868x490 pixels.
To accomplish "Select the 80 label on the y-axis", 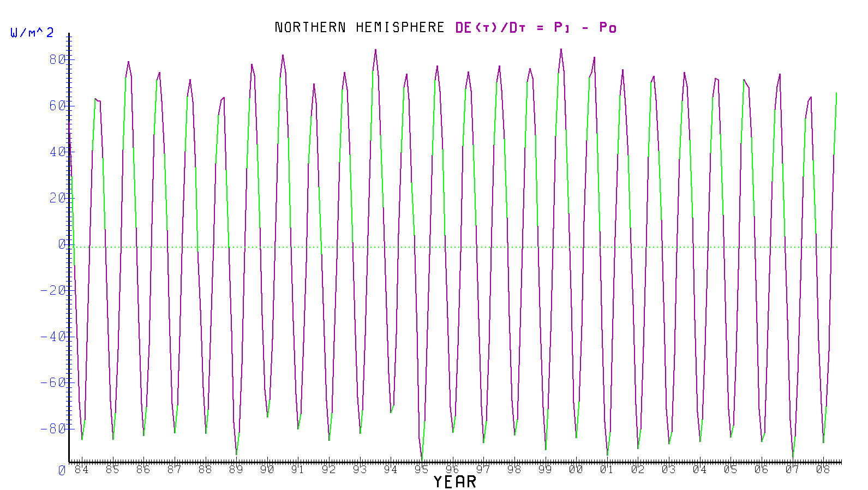I will (57, 59).
